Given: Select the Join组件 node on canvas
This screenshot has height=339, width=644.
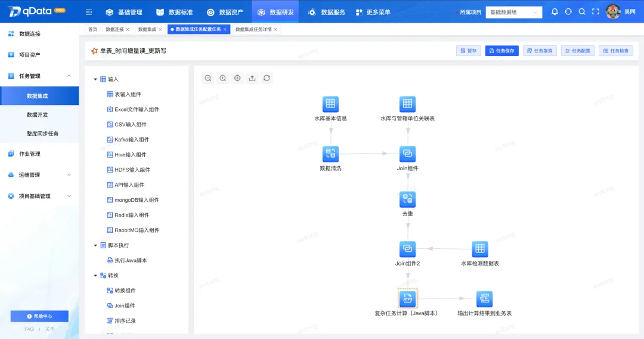Looking at the screenshot, I should point(407,153).
